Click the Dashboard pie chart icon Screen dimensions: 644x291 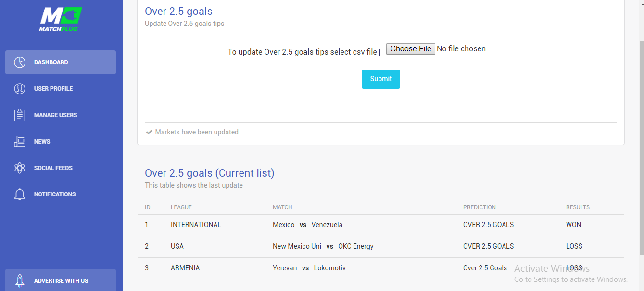pos(20,62)
